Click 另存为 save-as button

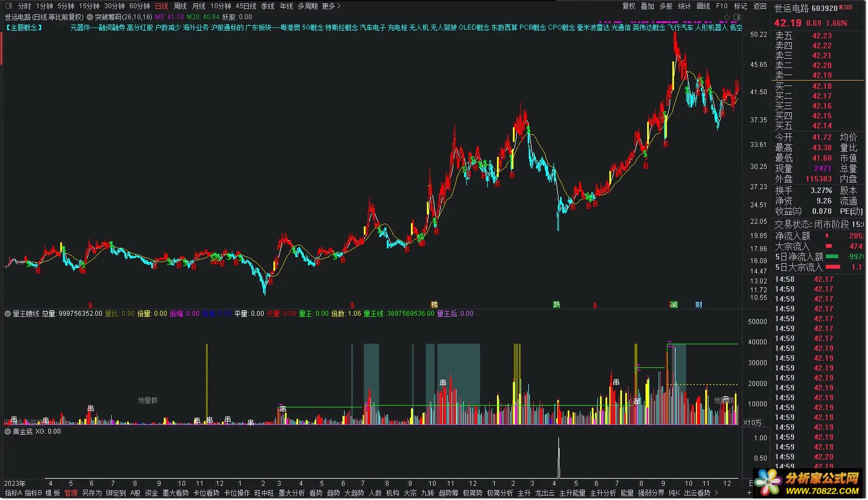click(92, 493)
